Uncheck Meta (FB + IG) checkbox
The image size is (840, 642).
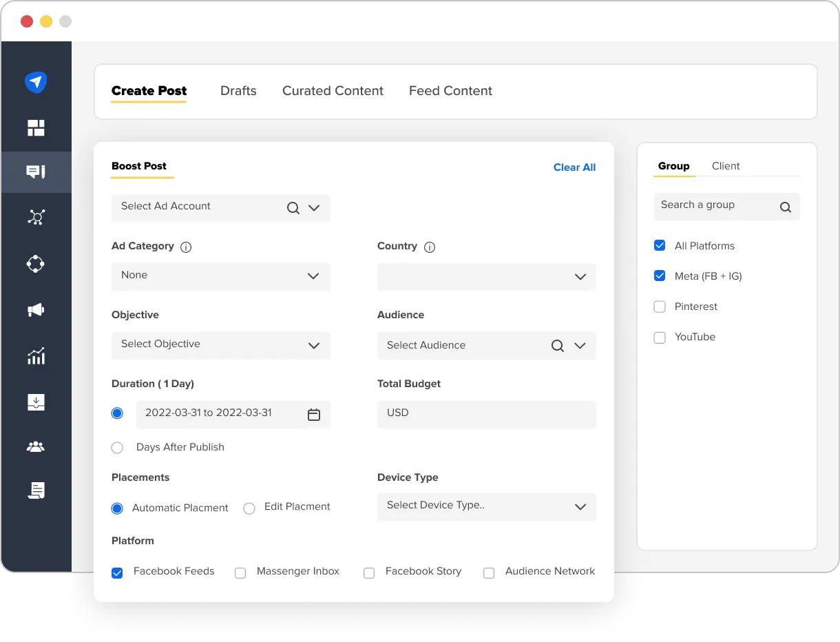tap(660, 276)
